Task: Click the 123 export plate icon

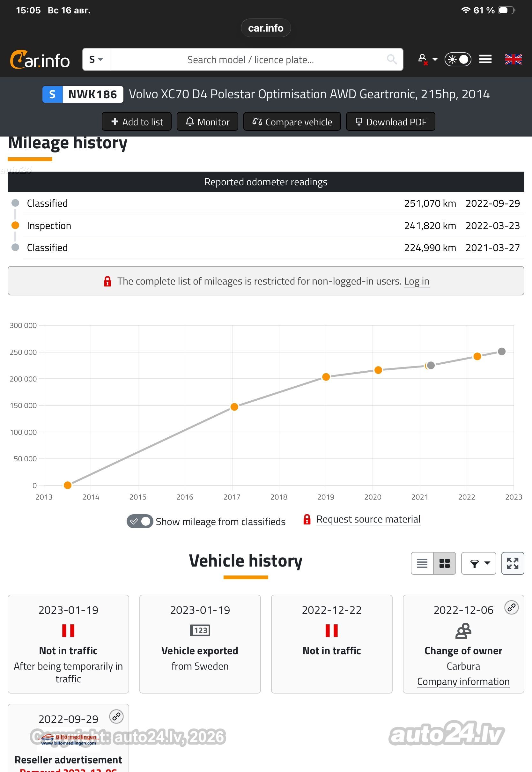Action: click(200, 630)
